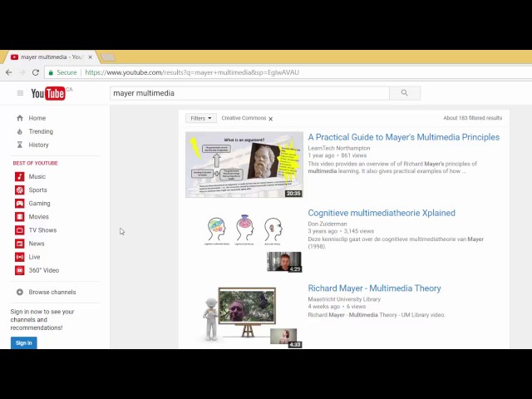
Task: Click the TV Shows screen icon
Action: 20,230
